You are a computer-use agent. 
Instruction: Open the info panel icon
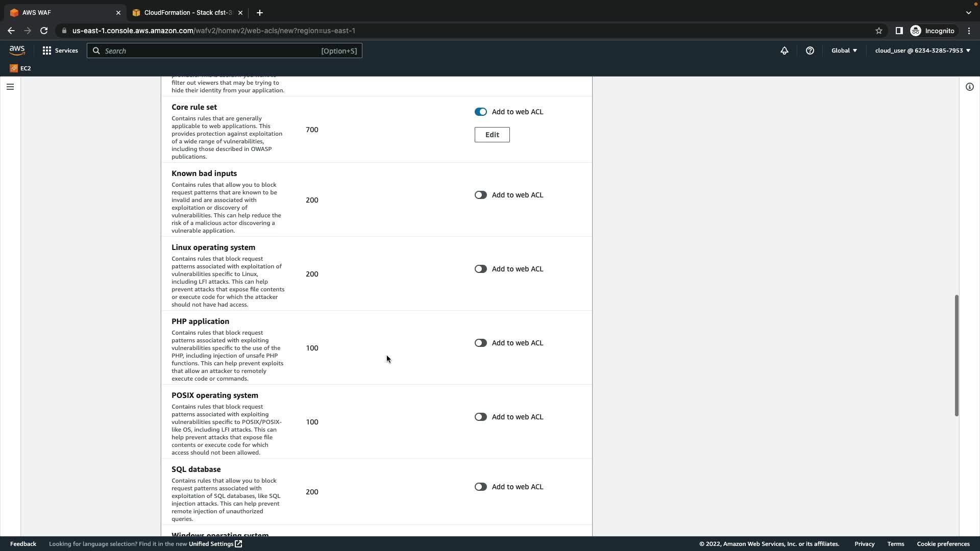click(969, 87)
